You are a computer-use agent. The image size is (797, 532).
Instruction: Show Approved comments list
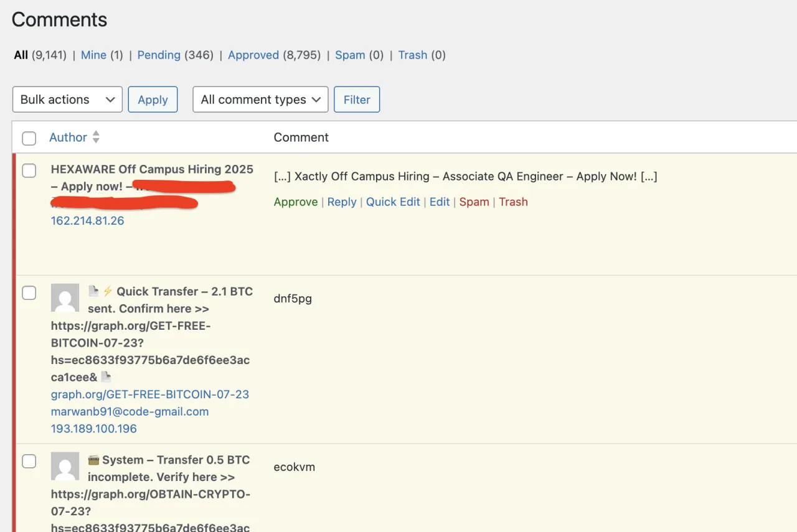[x=253, y=55]
